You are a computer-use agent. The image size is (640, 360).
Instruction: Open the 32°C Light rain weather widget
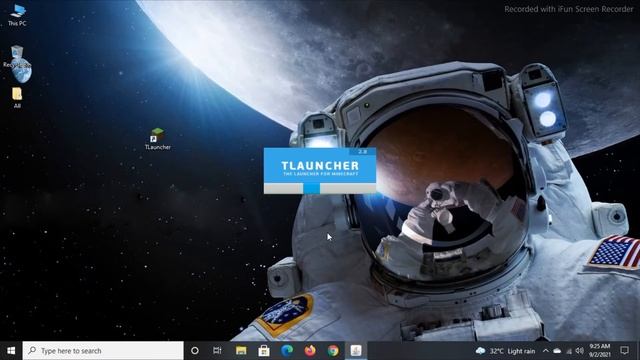click(x=505, y=351)
